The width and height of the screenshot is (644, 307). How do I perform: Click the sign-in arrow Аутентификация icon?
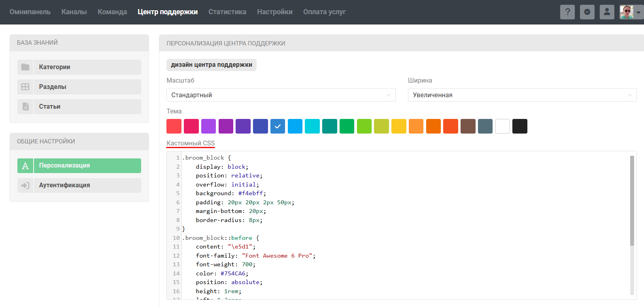pyautogui.click(x=25, y=185)
